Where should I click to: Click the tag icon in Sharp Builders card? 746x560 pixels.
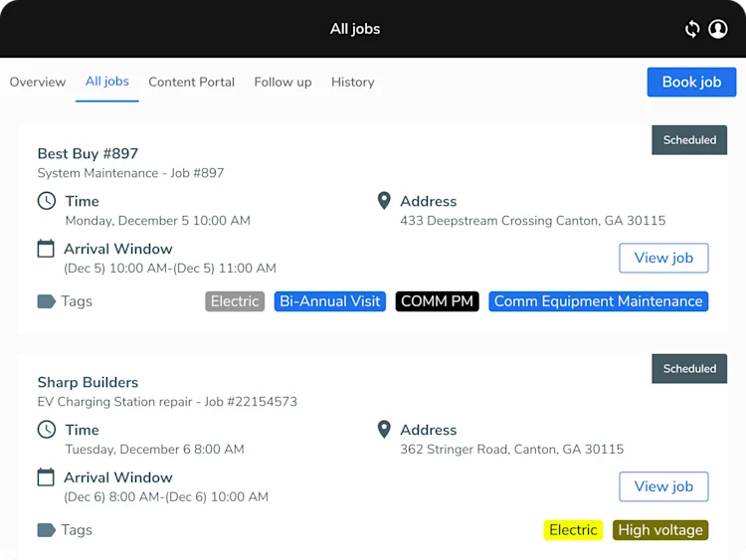click(47, 529)
